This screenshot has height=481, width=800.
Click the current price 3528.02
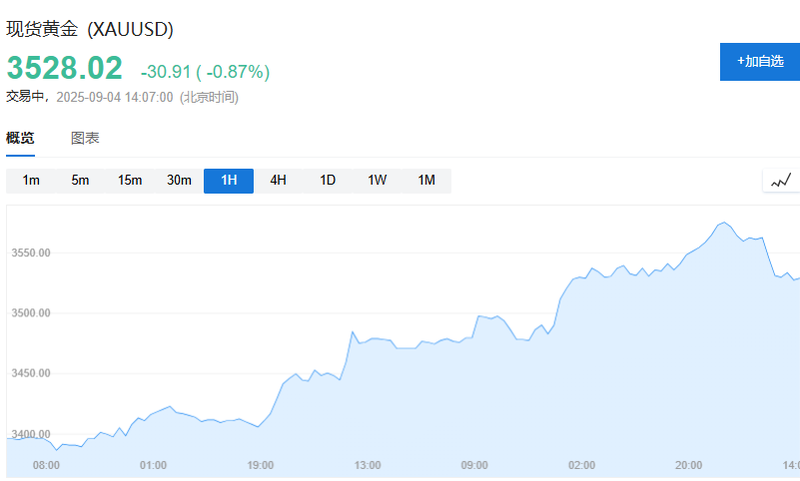(x=65, y=68)
